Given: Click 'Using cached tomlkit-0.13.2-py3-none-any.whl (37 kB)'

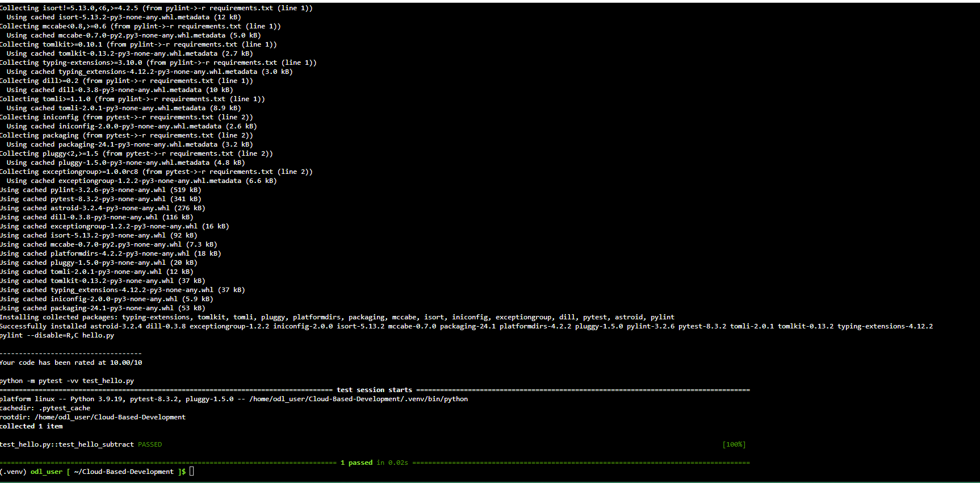Looking at the screenshot, I should [103, 281].
